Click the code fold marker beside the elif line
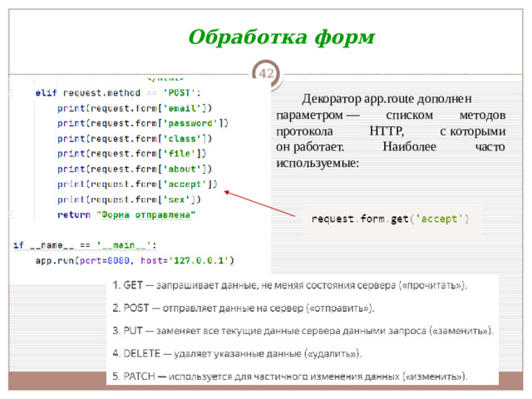The width and height of the screenshot is (532, 399). click(10, 92)
